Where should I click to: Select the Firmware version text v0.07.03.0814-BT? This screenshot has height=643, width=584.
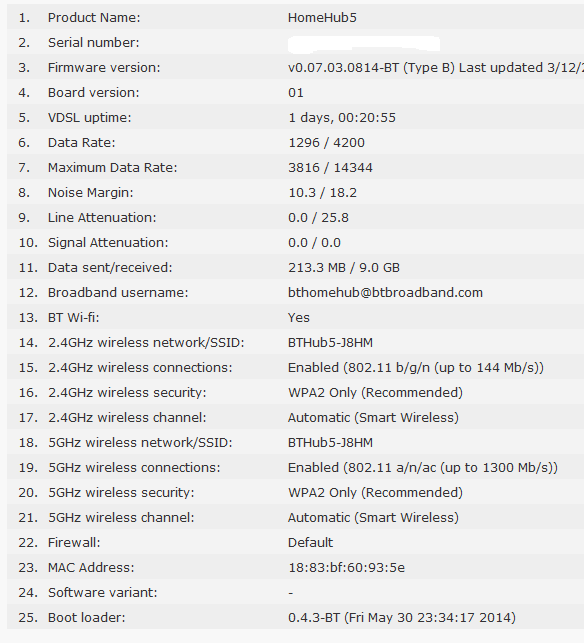coord(343,68)
